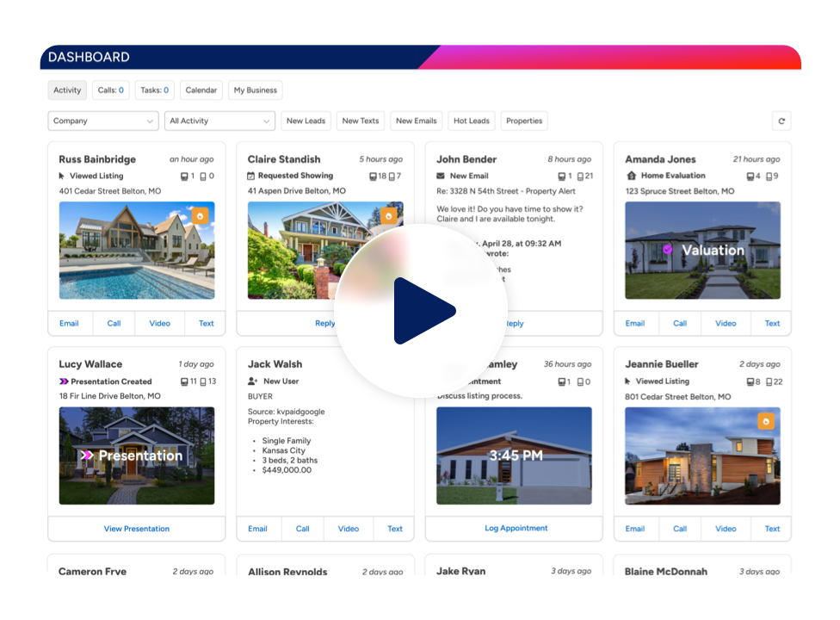Open the Company dropdown
Screen dimensions: 840x620
[102, 121]
